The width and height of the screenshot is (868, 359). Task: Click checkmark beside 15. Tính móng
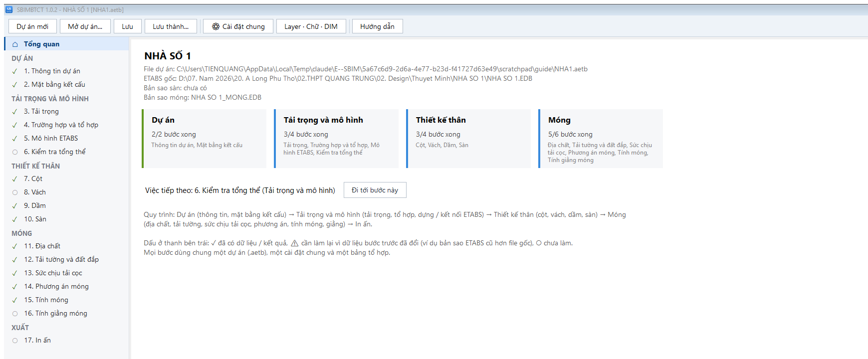(x=15, y=300)
